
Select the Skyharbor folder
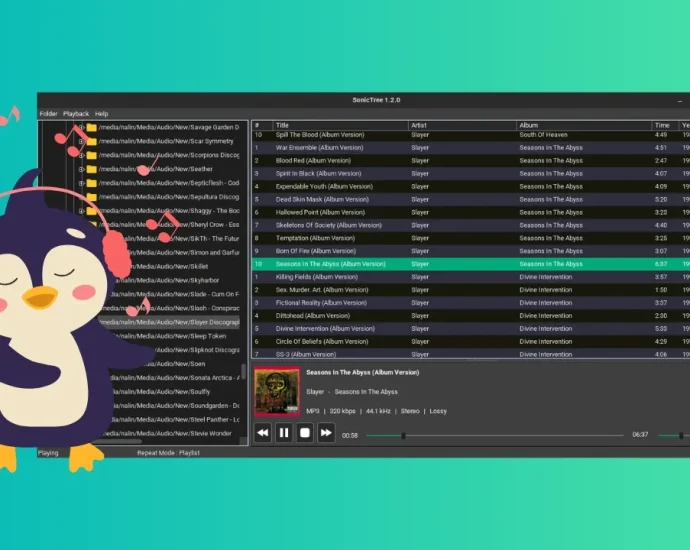coord(169,280)
